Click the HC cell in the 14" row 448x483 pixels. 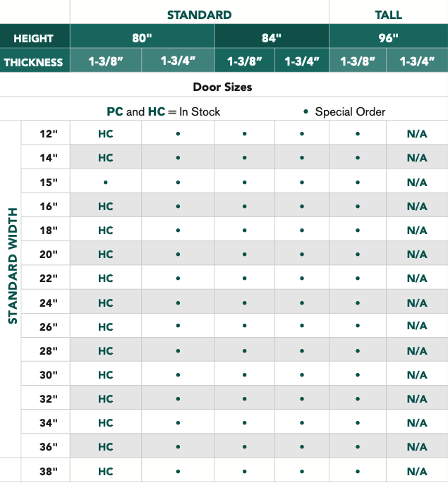(x=105, y=158)
